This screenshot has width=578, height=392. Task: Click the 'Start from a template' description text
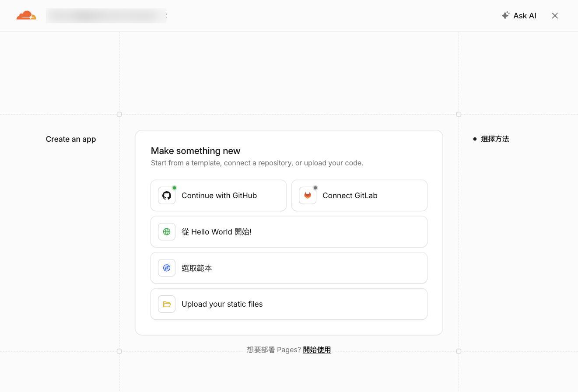pos(257,163)
